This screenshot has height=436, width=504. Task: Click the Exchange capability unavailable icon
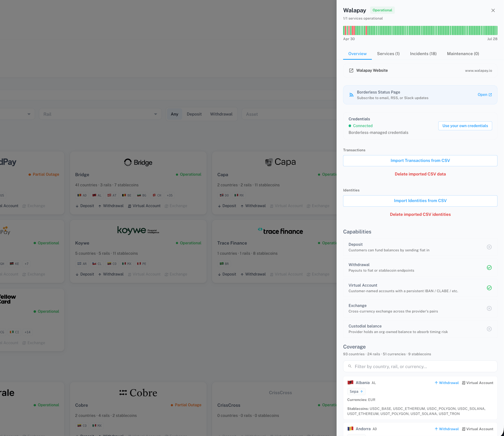(489, 308)
